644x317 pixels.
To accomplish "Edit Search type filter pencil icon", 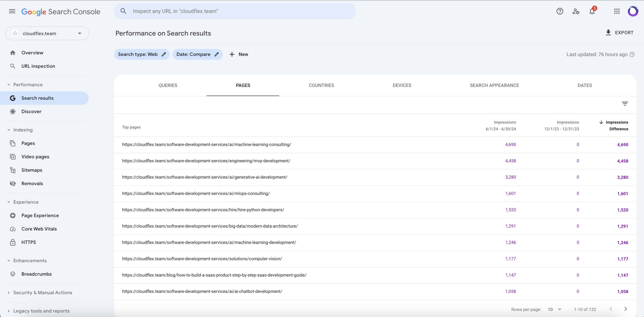I will point(164,54).
